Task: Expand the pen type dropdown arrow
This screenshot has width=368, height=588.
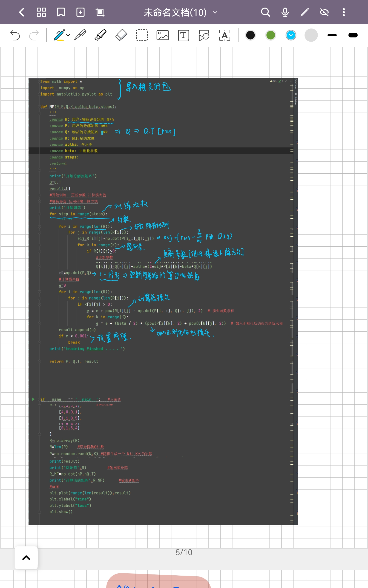Action: coord(68,35)
